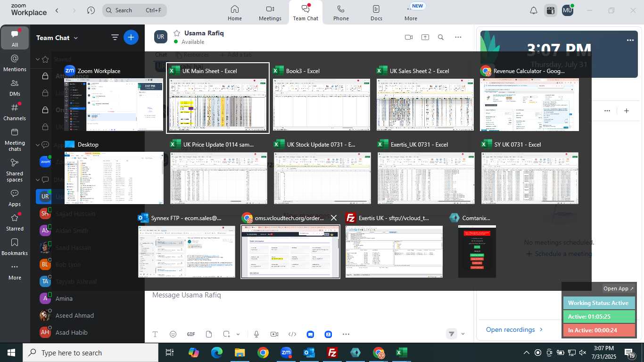Open the More menu in top navigation

pyautogui.click(x=411, y=12)
